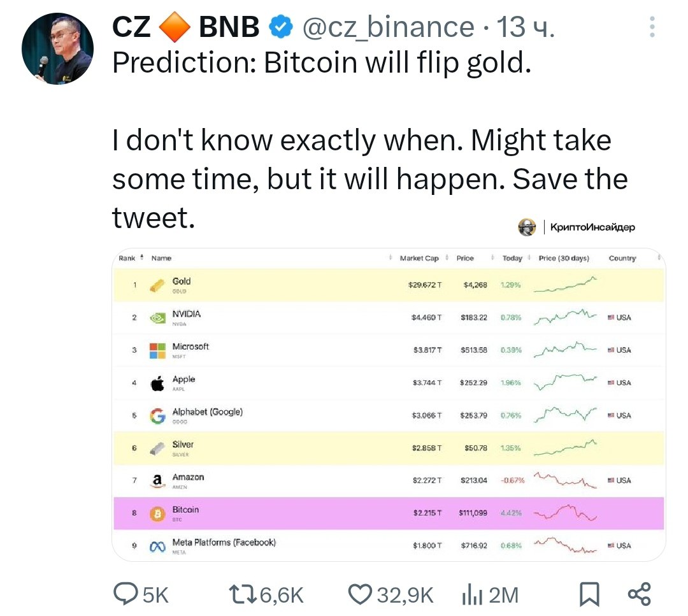This screenshot has width=688, height=616.
Task: Click the Alphabet Google logo icon
Action: pos(157,416)
